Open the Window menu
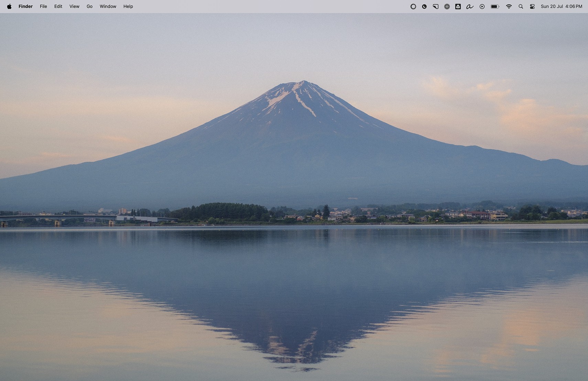 108,7
